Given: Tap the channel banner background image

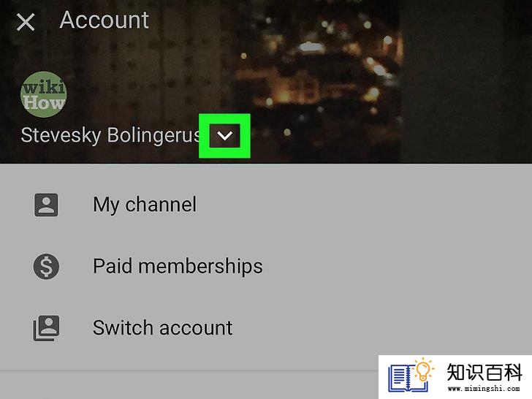Looking at the screenshot, I should tap(266, 81).
